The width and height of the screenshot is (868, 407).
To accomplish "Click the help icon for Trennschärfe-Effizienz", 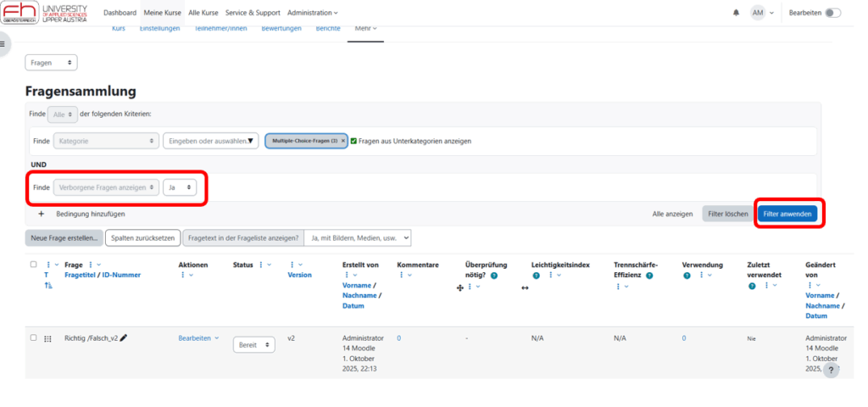I will tap(648, 276).
